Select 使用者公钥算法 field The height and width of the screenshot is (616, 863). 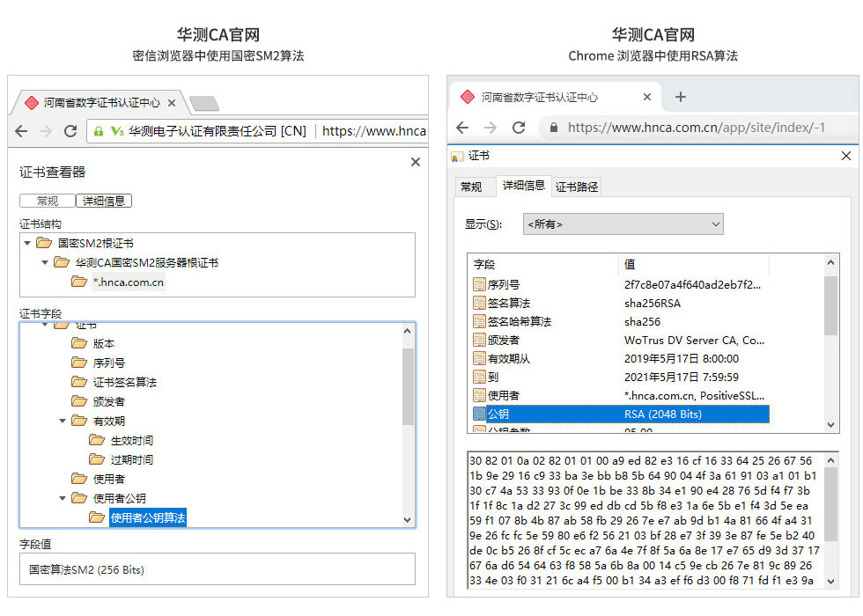click(148, 517)
